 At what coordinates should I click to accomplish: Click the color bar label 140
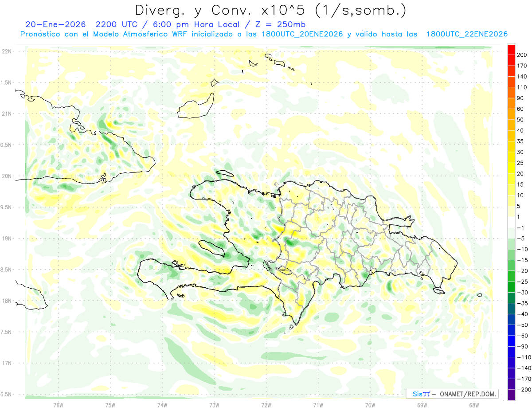[x=522, y=76]
